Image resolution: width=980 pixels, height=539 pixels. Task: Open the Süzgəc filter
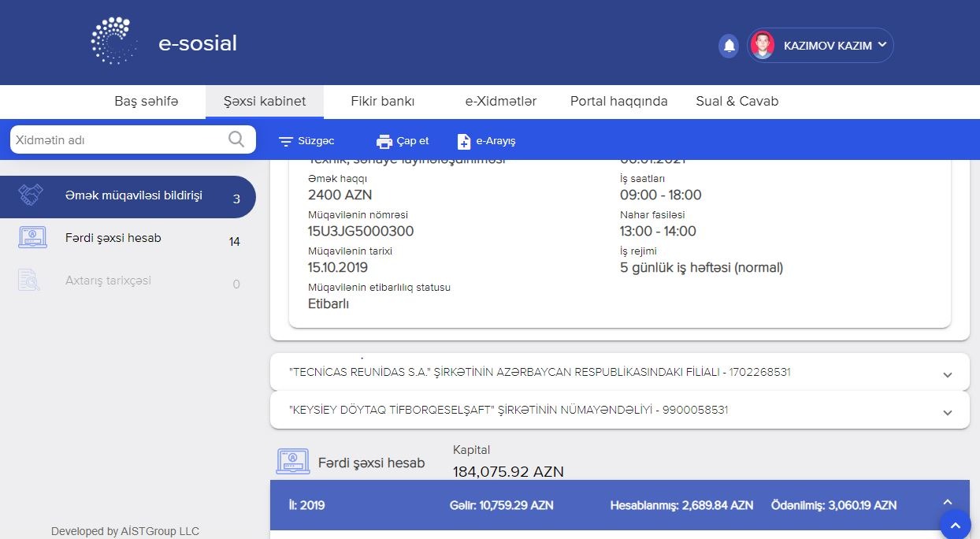[306, 141]
